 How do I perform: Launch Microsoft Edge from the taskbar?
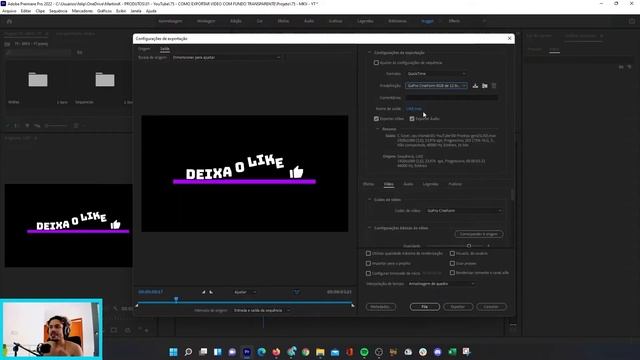click(262, 352)
